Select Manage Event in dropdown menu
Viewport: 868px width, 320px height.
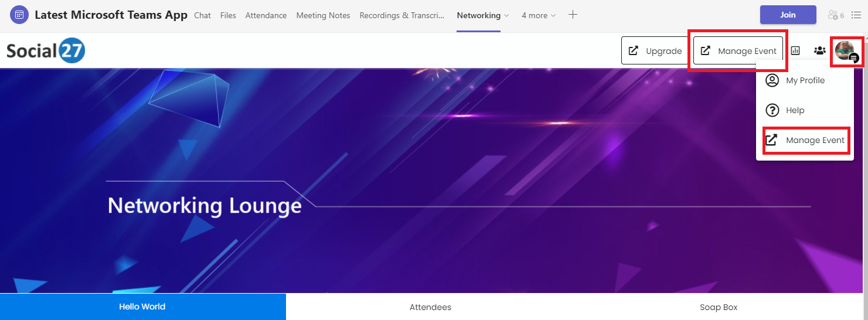(806, 140)
